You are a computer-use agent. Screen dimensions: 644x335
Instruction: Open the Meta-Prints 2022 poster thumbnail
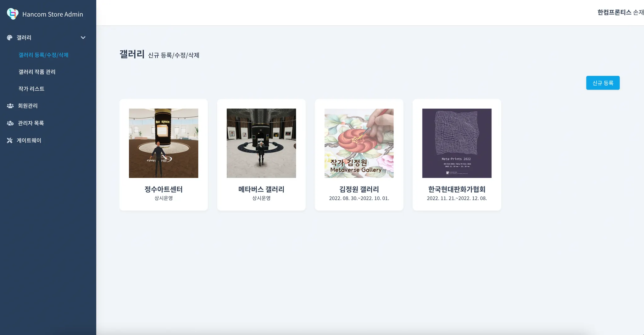click(x=457, y=143)
